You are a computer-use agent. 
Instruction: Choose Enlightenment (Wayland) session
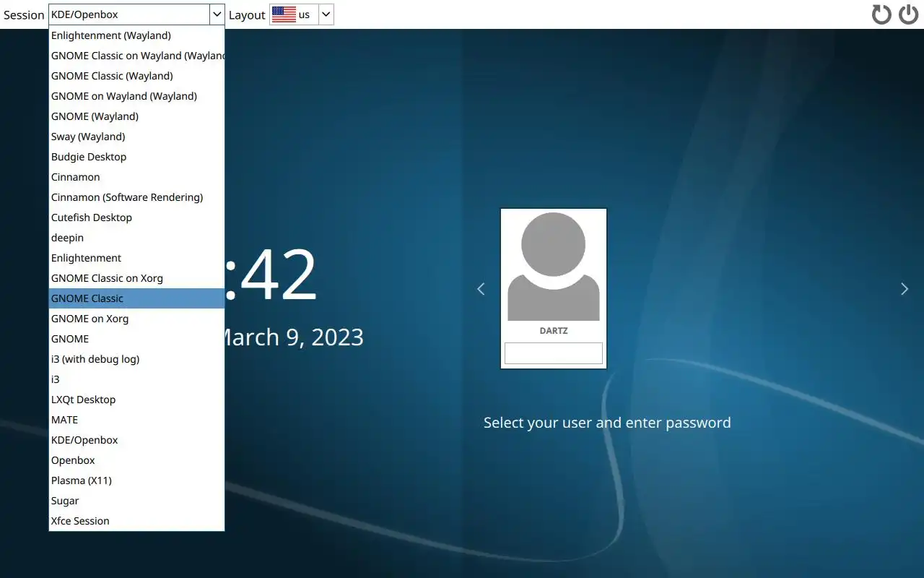pyautogui.click(x=136, y=35)
